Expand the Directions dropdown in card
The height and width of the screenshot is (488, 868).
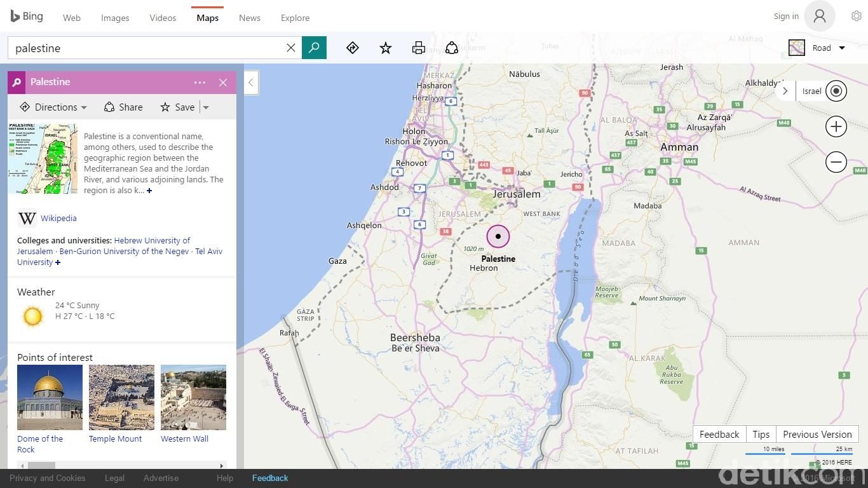point(53,107)
